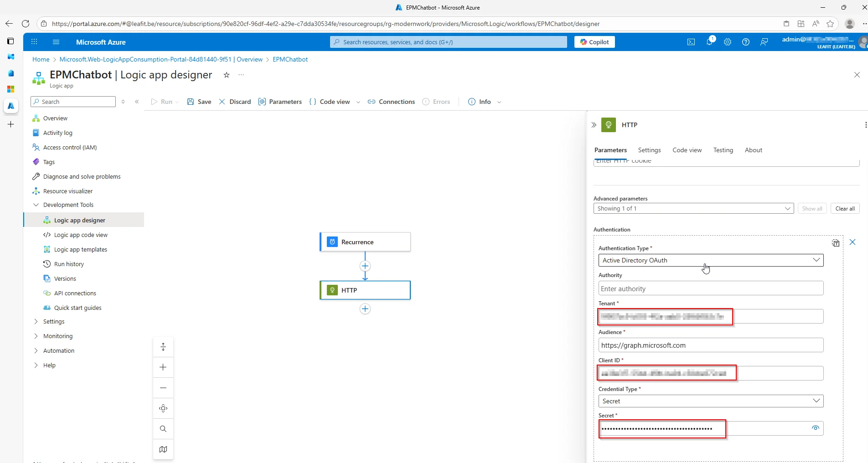Viewport: 868px width, 463px height.
Task: Refresh the browser page
Action: 26,24
